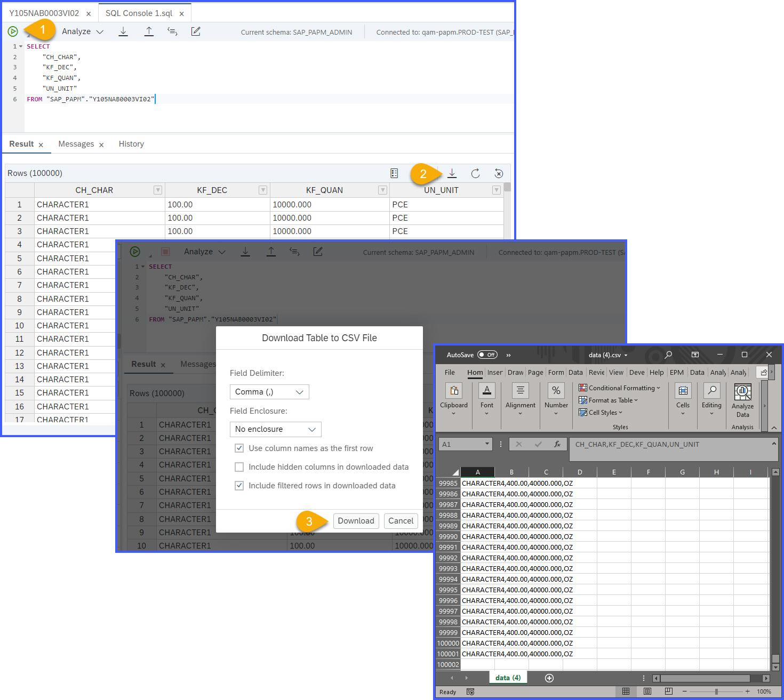Close the Y105NAB0003VI02 editor tab
The height and width of the screenshot is (700, 784).
point(89,13)
